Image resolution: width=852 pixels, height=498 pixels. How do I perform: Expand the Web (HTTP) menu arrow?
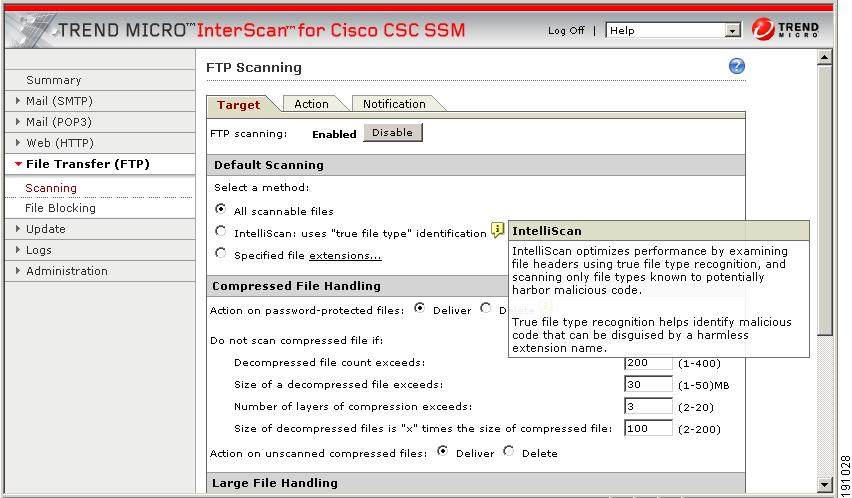(x=18, y=143)
